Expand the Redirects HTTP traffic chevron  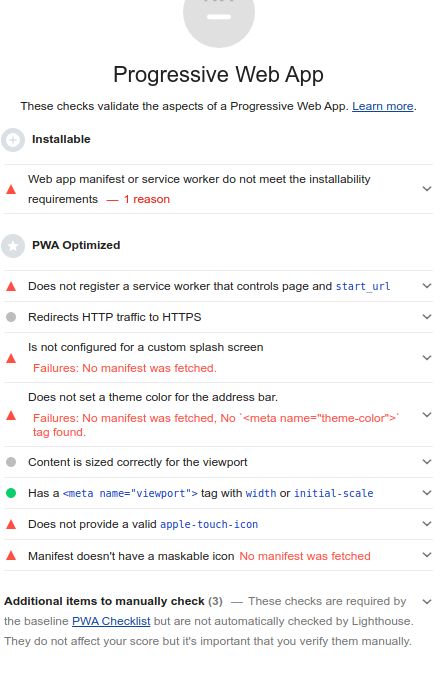coord(427,317)
